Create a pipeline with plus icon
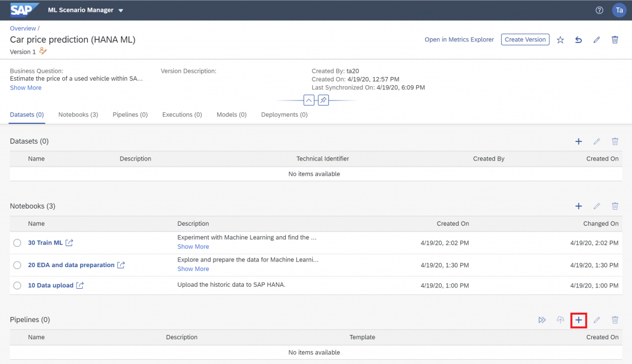This screenshot has height=364, width=632. (578, 320)
